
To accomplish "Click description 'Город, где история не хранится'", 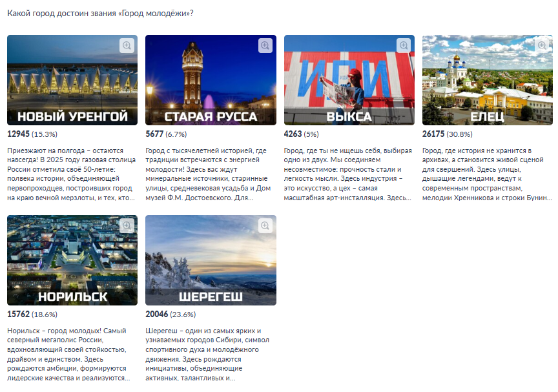I will coord(487,174).
